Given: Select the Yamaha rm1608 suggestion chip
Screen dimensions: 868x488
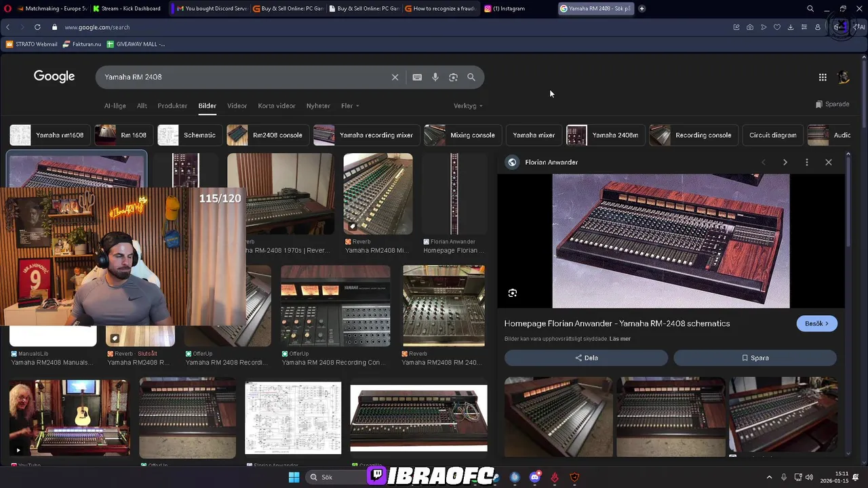Looking at the screenshot, I should (x=50, y=135).
